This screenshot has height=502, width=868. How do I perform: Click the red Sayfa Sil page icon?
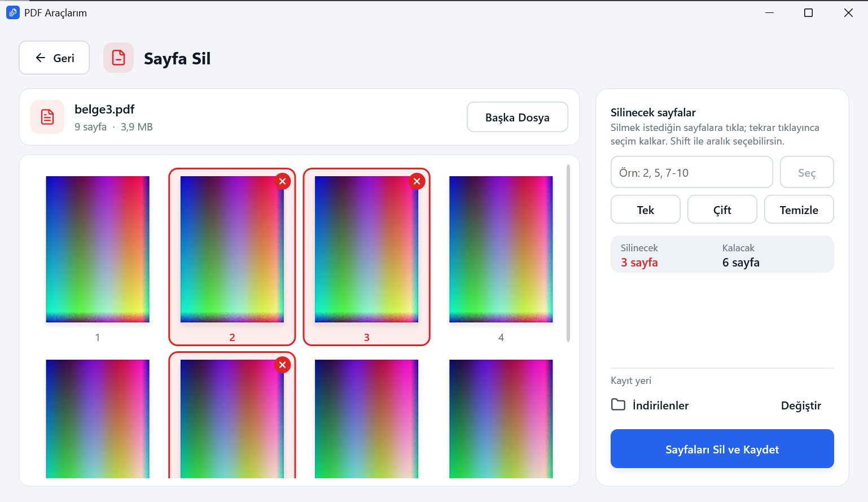click(x=119, y=58)
